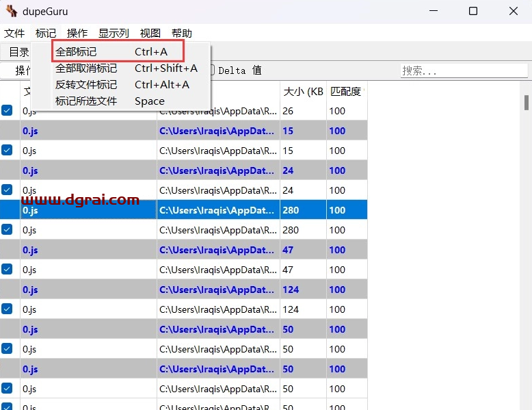Screen dimensions: 532x410
Task: Open the 文件 menu
Action: [x=14, y=34]
